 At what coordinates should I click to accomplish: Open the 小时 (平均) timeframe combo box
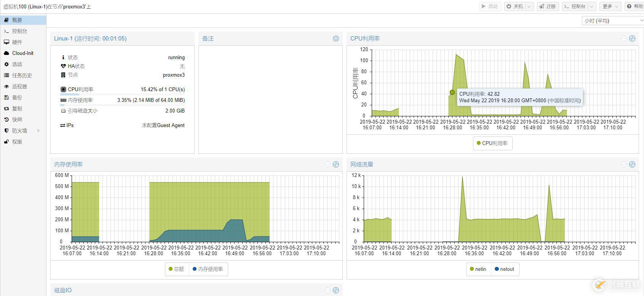pos(613,21)
